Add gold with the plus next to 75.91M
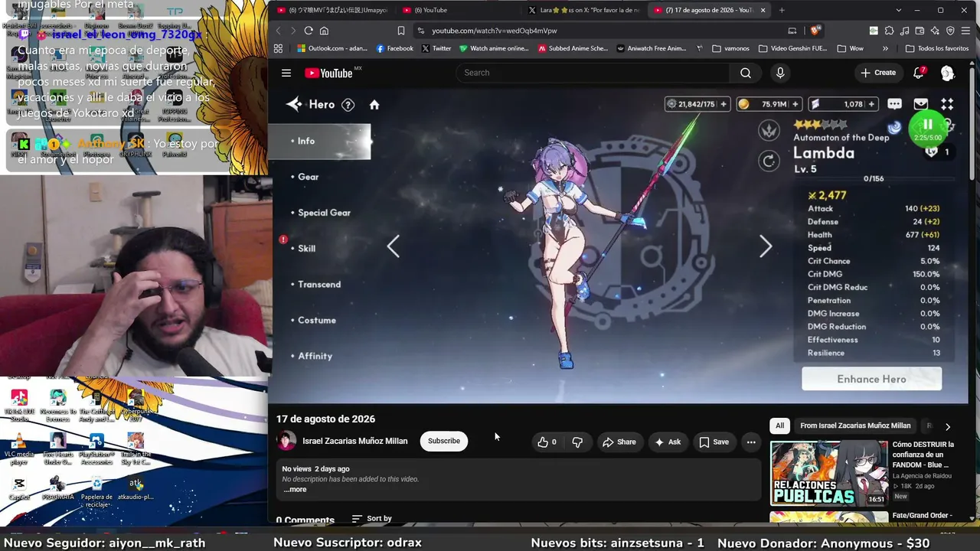The image size is (980, 551). 795,104
